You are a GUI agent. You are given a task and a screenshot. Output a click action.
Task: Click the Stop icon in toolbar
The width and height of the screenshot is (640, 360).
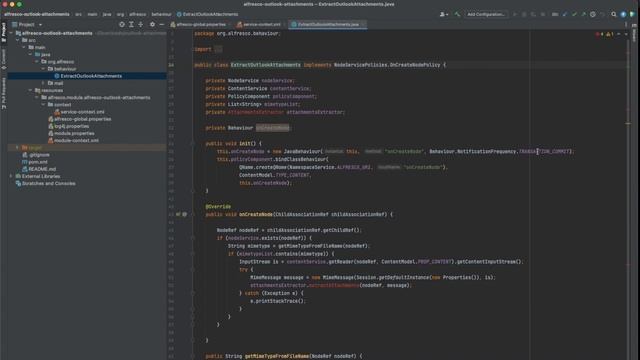tap(542, 14)
